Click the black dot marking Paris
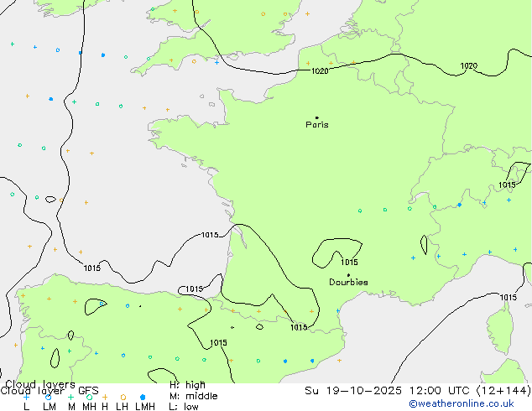This screenshot has height=411, width=532. [317, 117]
